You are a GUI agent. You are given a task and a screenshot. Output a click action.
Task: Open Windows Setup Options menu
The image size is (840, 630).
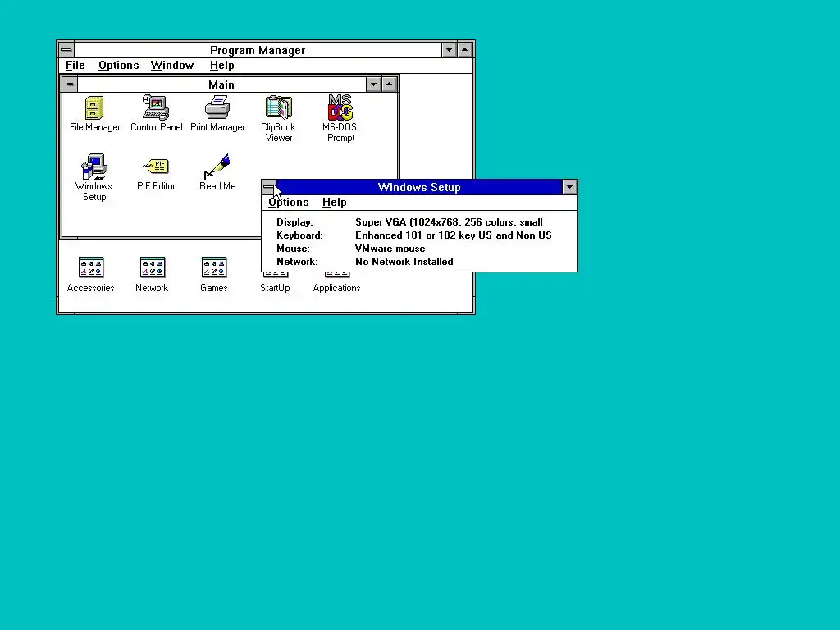288,203
